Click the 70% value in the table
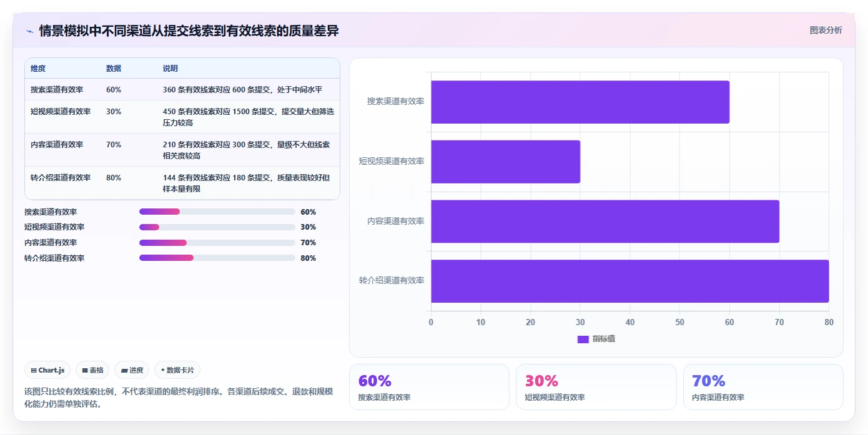This screenshot has width=868, height=435. [114, 145]
